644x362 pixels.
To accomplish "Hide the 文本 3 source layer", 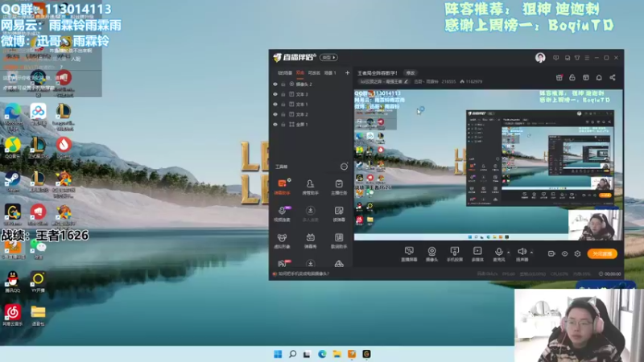I will (275, 94).
